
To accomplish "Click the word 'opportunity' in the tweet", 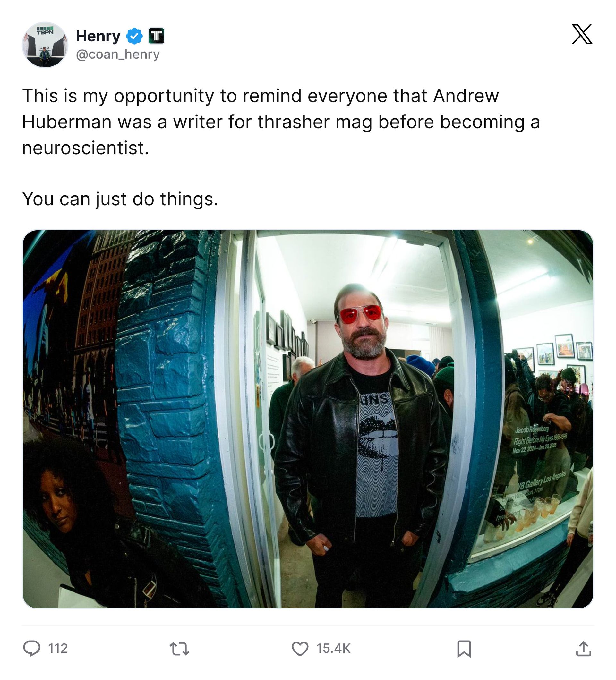I will click(164, 96).
